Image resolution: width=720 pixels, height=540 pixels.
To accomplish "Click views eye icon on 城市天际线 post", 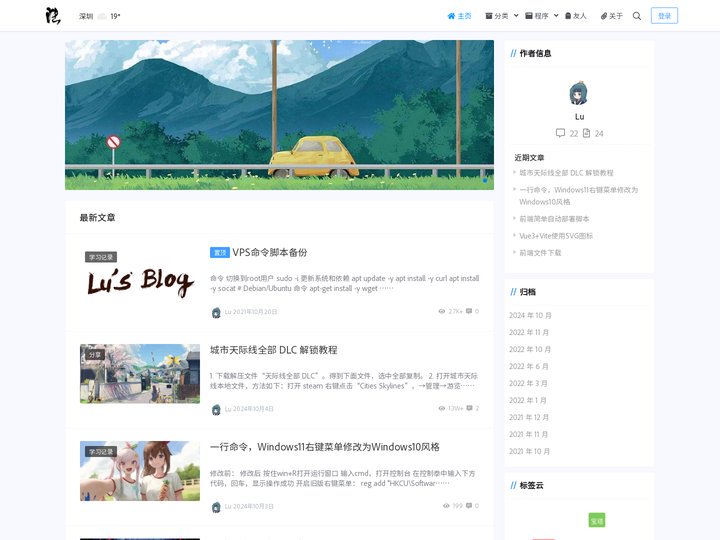I will (442, 408).
